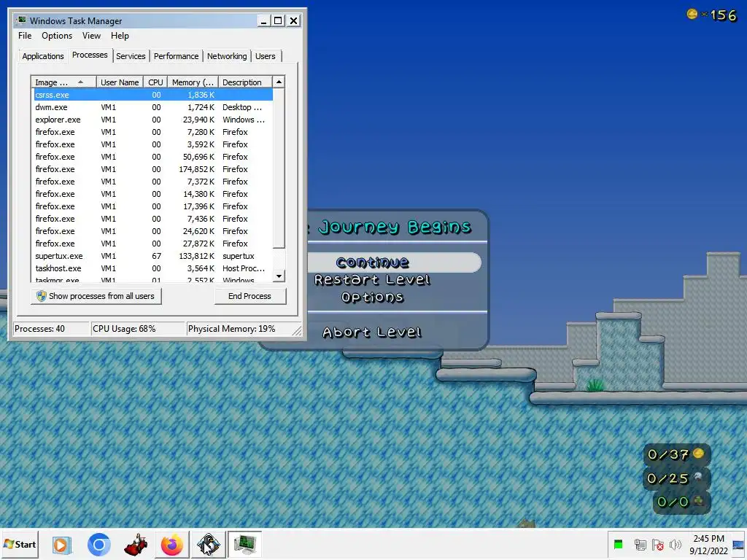747x560 pixels.
Task: Open the SuperTuxKart taskbar icon
Action: point(136,544)
